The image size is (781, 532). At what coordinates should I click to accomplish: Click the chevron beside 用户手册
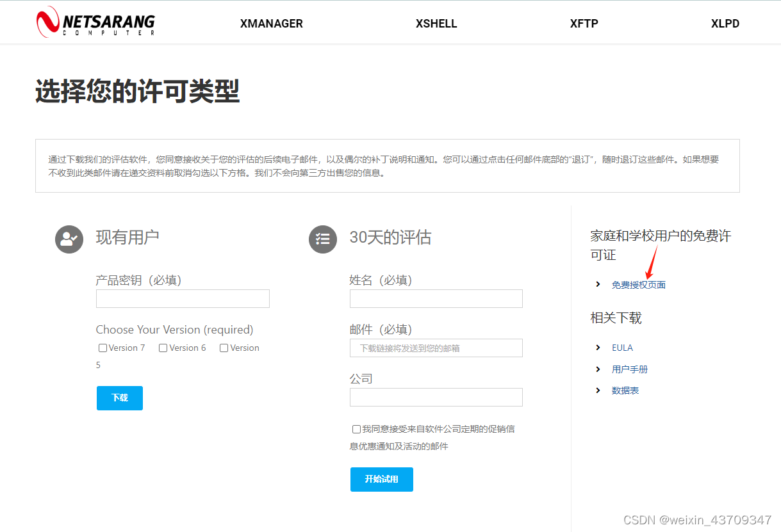598,369
